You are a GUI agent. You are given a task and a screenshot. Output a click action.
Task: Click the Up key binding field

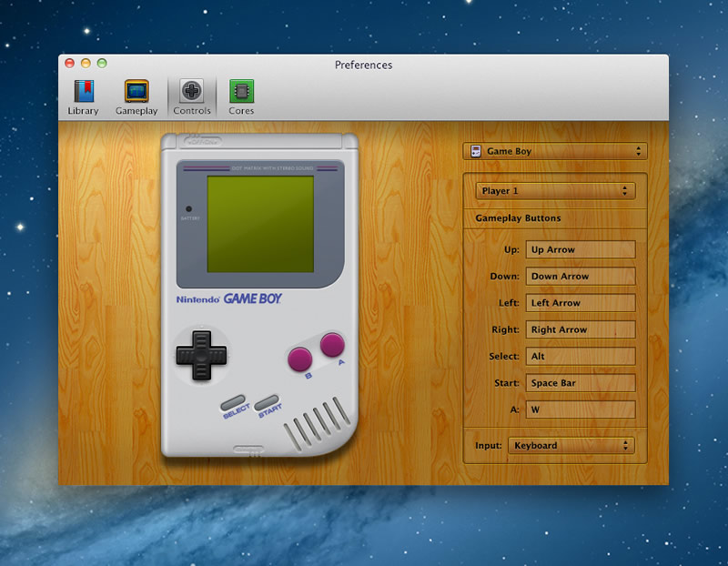tap(581, 249)
